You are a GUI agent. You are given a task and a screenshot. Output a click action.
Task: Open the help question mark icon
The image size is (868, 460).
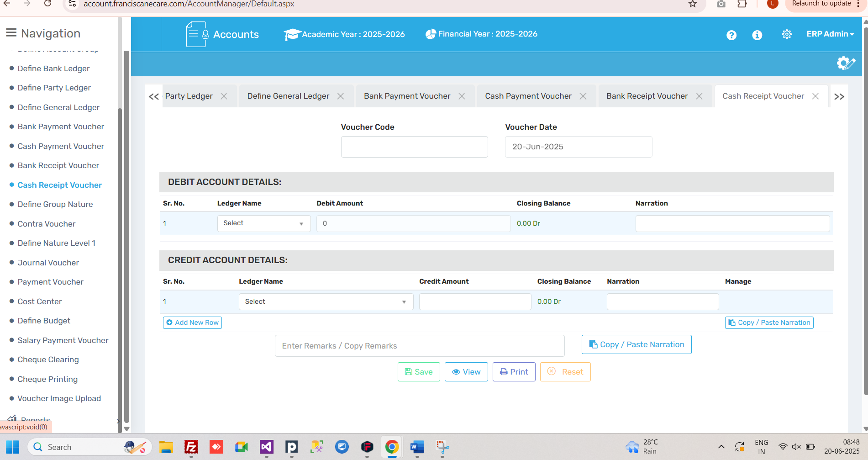[731, 35]
